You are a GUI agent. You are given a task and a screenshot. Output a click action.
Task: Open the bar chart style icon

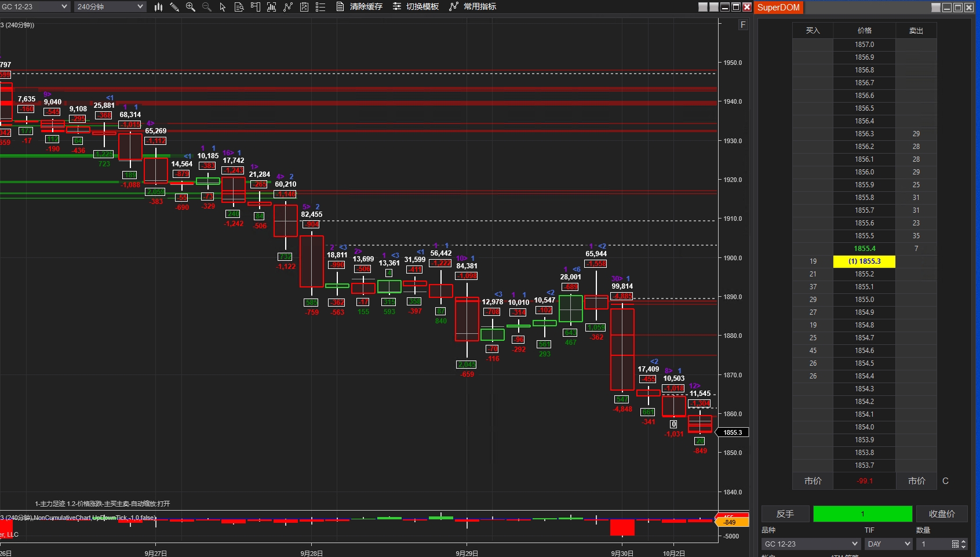click(x=158, y=7)
